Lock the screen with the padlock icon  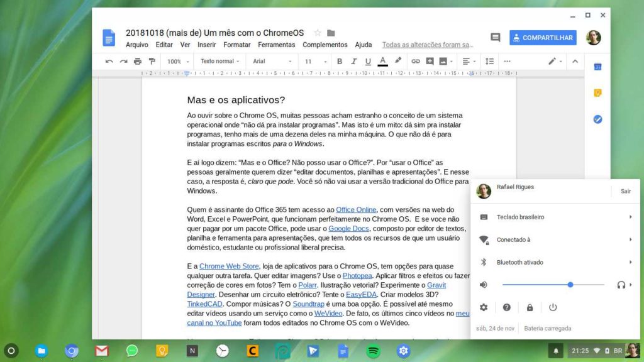click(x=530, y=307)
